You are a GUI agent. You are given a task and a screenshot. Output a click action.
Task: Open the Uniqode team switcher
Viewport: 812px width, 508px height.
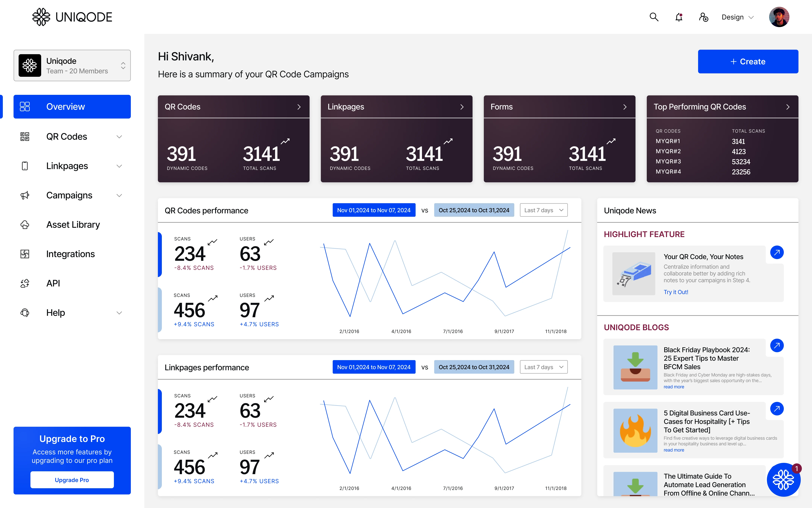pos(72,65)
